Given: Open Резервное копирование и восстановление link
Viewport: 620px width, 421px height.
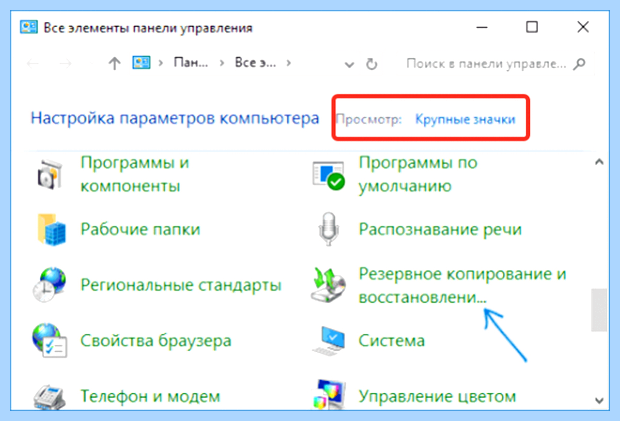Looking at the screenshot, I should click(462, 285).
